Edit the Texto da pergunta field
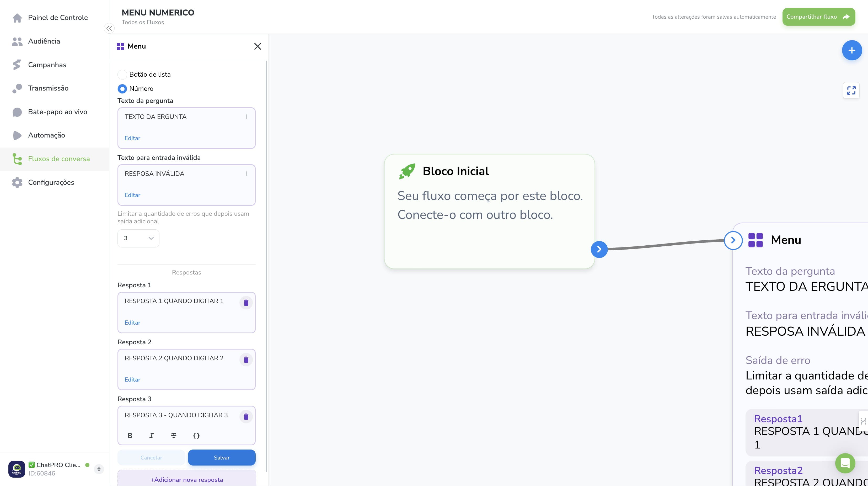 (132, 138)
